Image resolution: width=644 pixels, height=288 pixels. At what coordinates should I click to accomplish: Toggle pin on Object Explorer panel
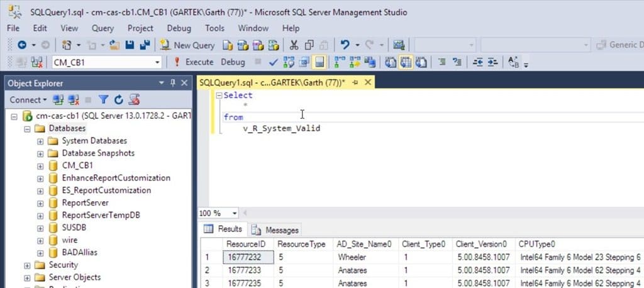[x=173, y=83]
